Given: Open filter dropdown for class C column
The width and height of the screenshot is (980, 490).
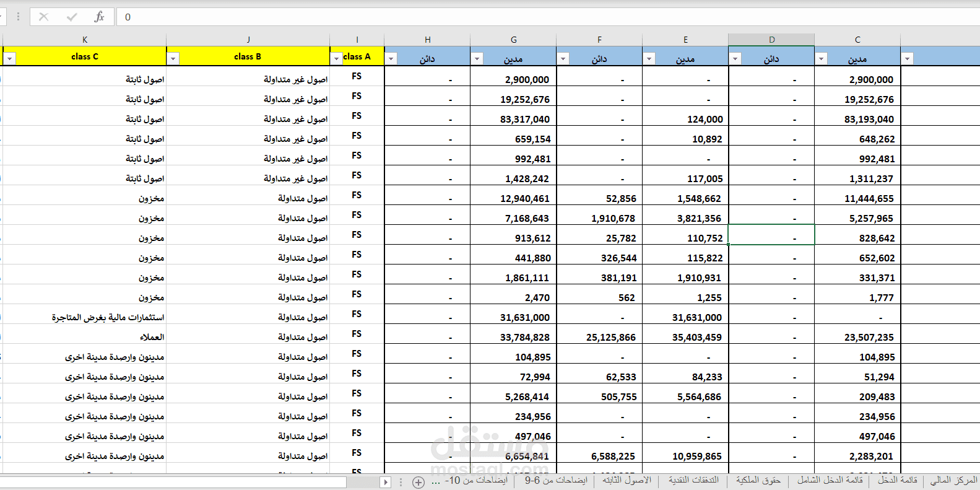Looking at the screenshot, I should point(10,59).
